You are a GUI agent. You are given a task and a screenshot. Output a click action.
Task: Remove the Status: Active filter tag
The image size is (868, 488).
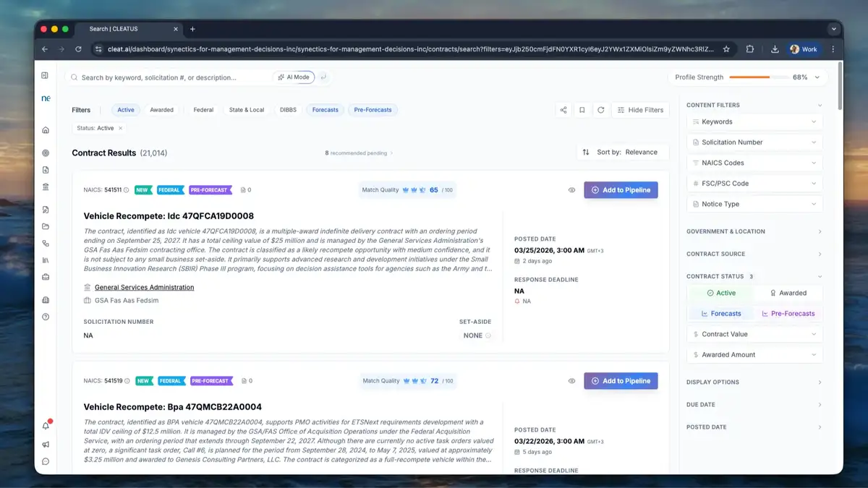pos(121,128)
